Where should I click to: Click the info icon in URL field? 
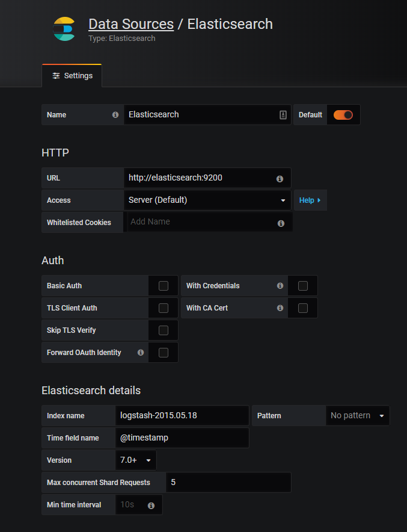pyautogui.click(x=280, y=179)
